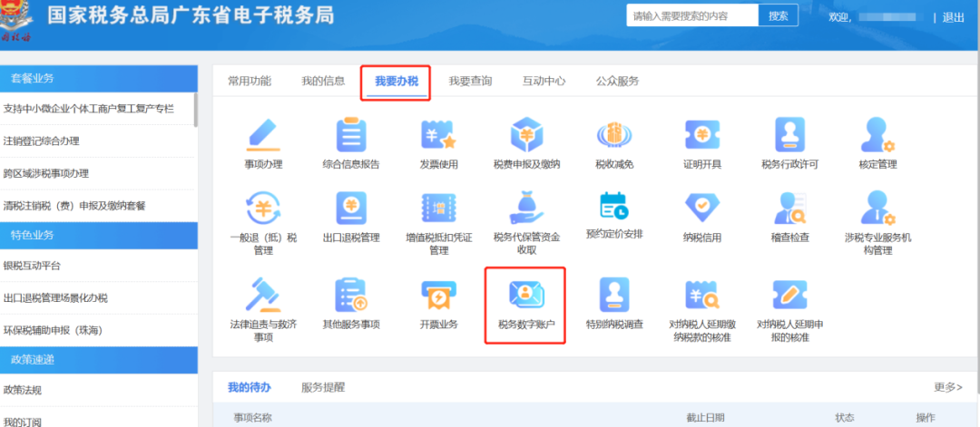Open the 事项办理 pencil icon

(x=263, y=135)
